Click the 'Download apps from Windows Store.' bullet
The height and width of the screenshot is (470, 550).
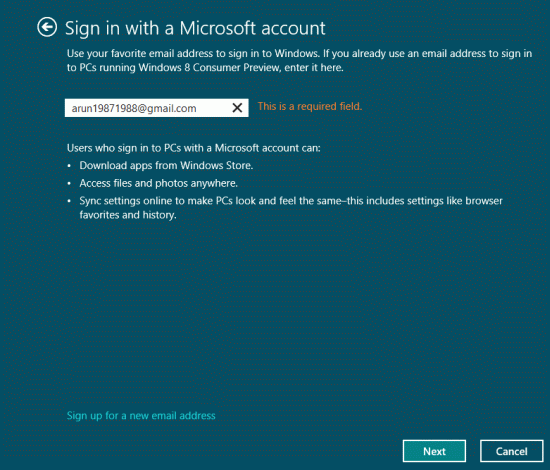pos(166,165)
